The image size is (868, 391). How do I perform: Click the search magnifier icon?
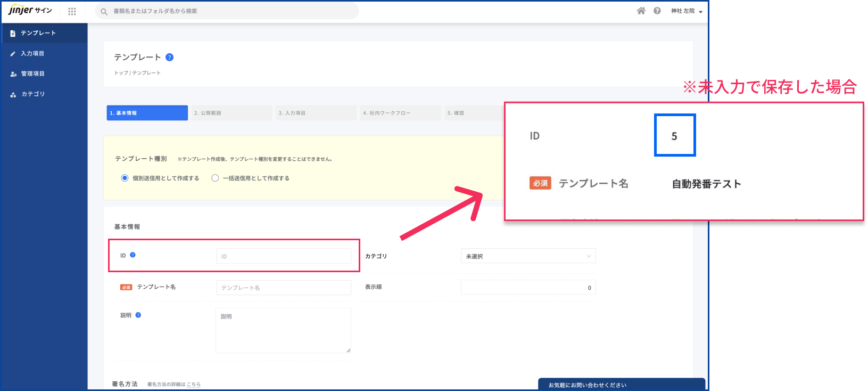pos(104,11)
